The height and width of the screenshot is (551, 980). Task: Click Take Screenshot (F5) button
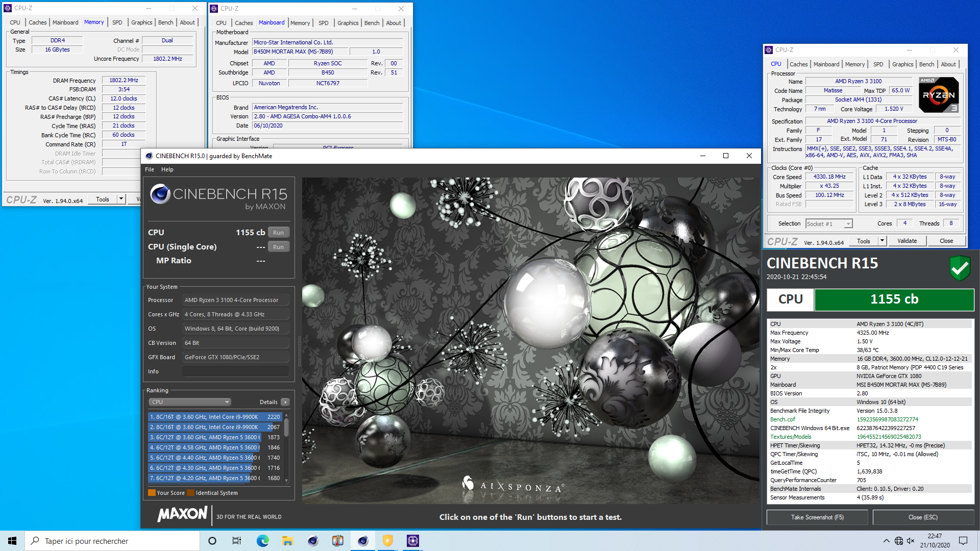[x=817, y=517]
